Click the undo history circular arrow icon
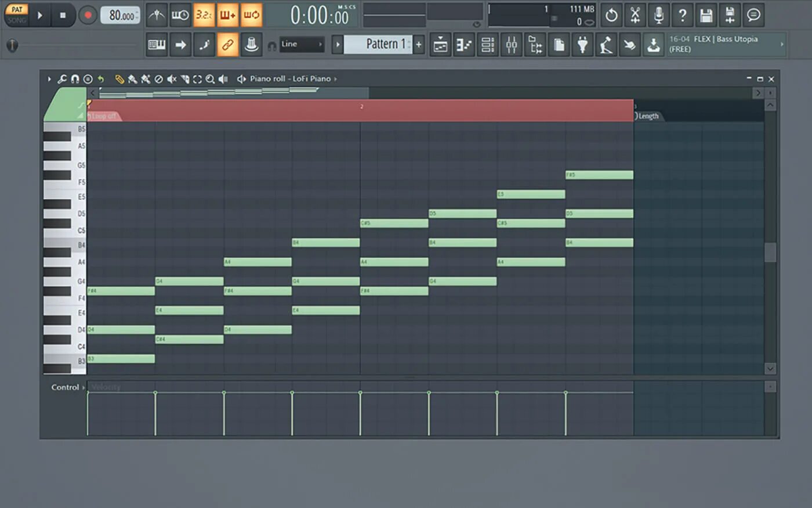Image resolution: width=812 pixels, height=508 pixels. tap(611, 15)
